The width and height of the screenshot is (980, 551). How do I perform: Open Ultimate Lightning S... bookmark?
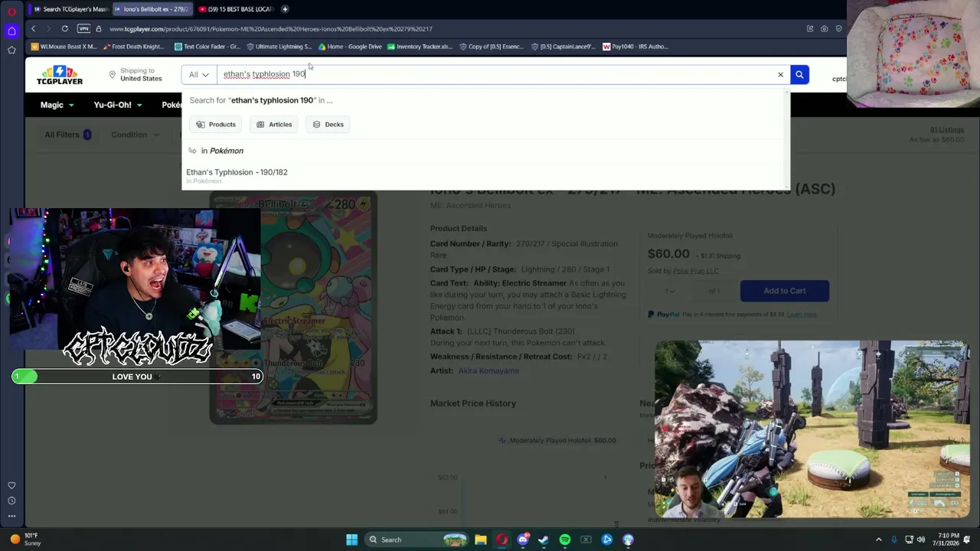coord(279,47)
